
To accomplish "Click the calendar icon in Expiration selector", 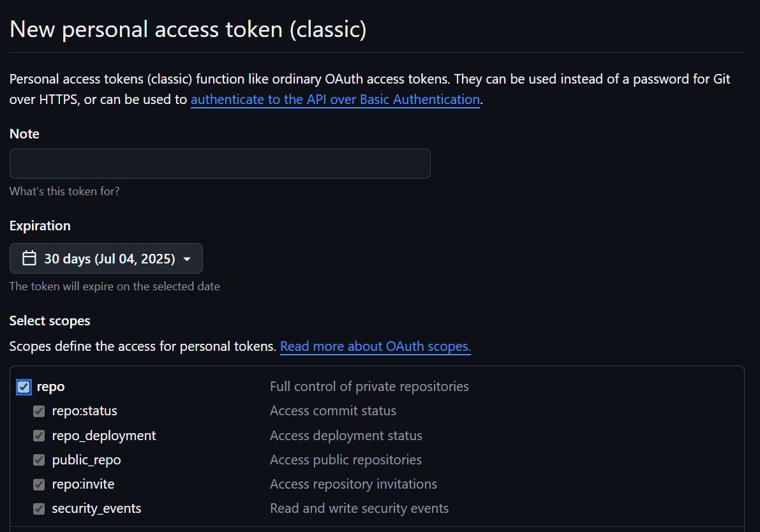I will click(29, 258).
